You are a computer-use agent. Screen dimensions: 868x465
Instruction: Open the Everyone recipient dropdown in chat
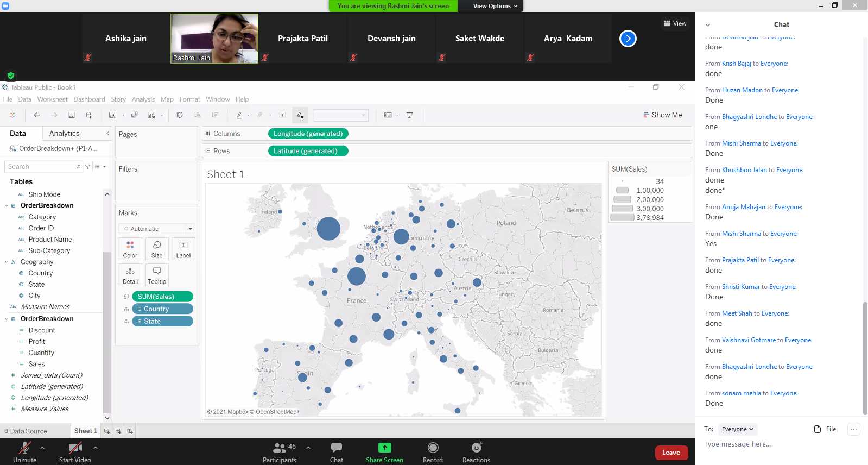737,429
